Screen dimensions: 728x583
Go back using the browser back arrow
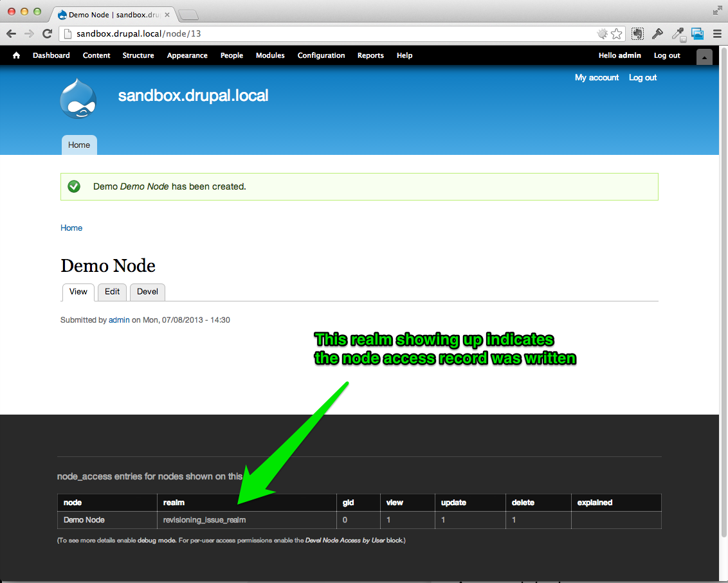pos(11,33)
